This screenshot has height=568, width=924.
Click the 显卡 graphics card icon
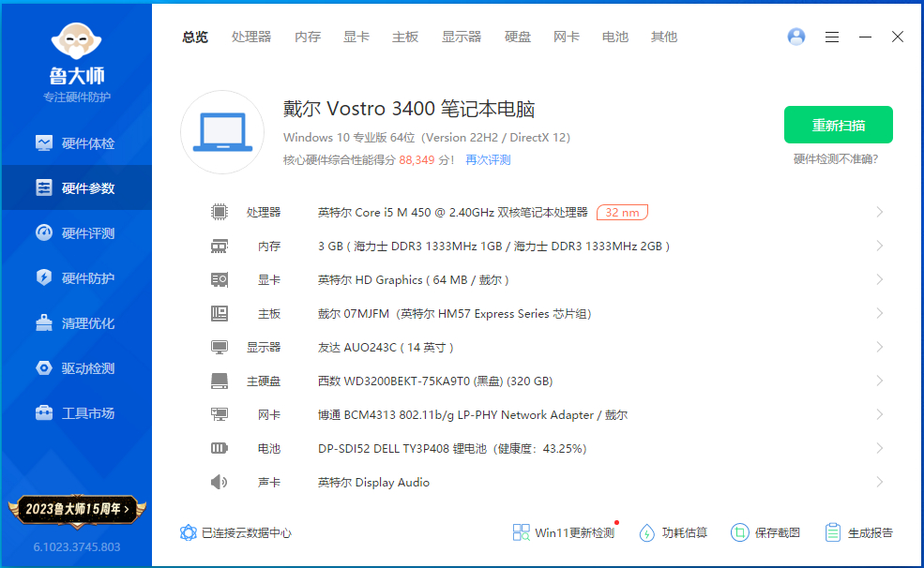point(220,279)
